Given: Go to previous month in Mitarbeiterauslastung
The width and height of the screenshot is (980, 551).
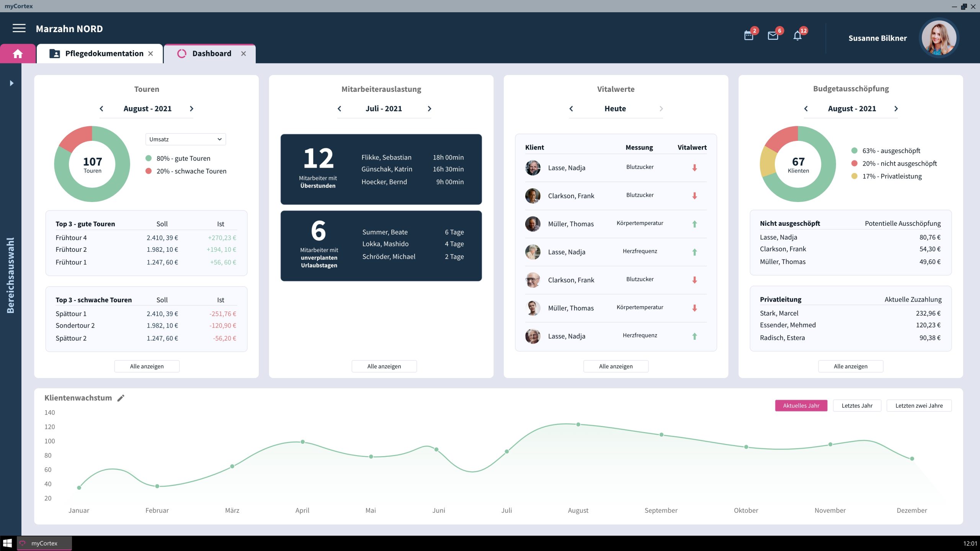Looking at the screenshot, I should point(340,109).
